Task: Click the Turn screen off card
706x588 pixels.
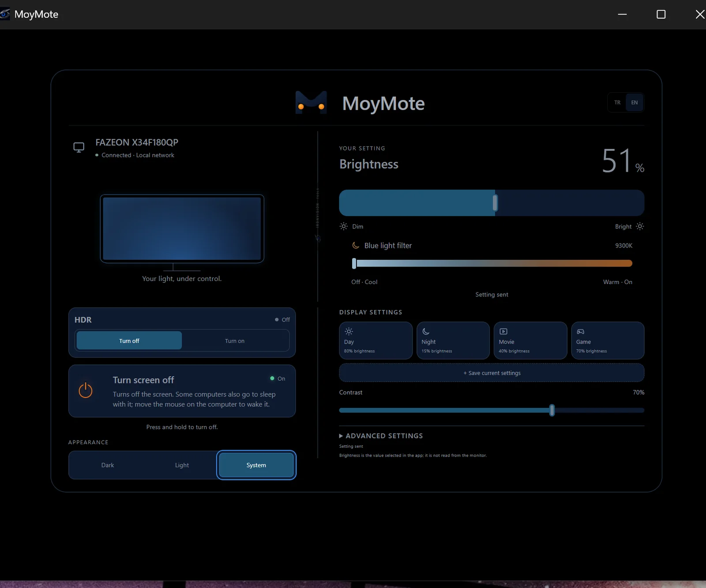Action: 182,391
